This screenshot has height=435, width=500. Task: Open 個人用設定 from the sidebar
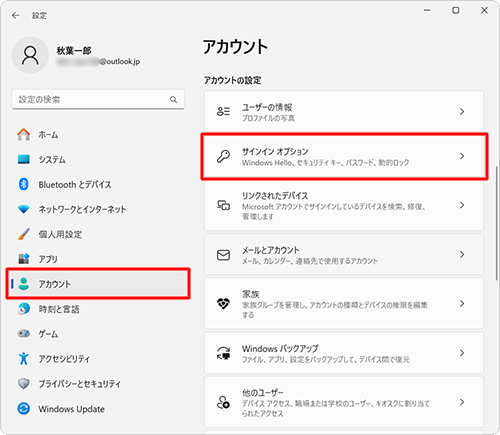[98, 234]
